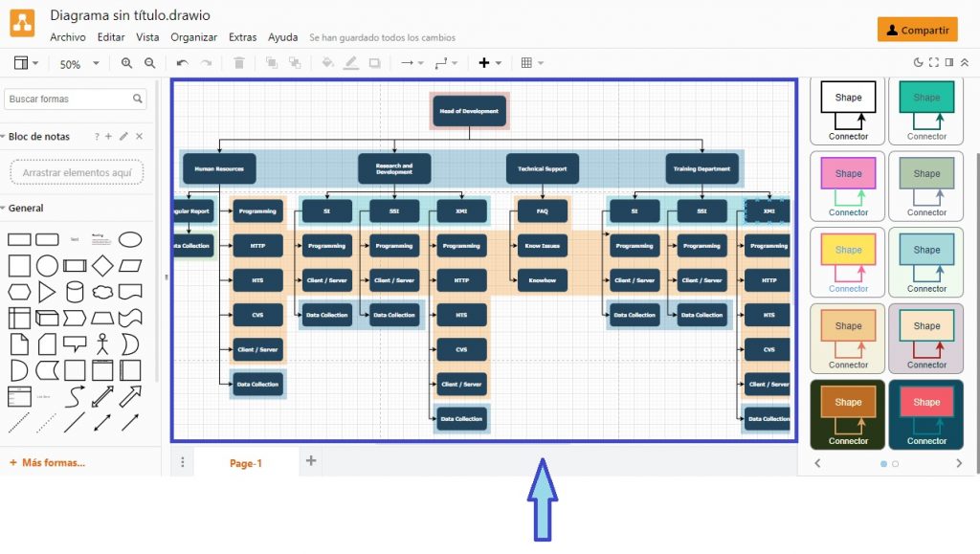Toggle fullscreen mode icon top right
Image resolution: width=980 pixels, height=554 pixels.
click(x=933, y=62)
